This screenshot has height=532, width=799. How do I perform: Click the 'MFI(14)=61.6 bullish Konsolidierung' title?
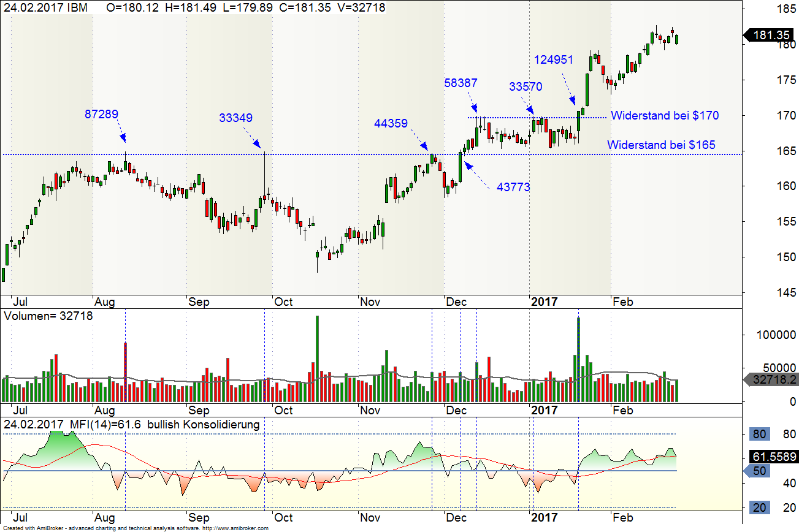[164, 424]
